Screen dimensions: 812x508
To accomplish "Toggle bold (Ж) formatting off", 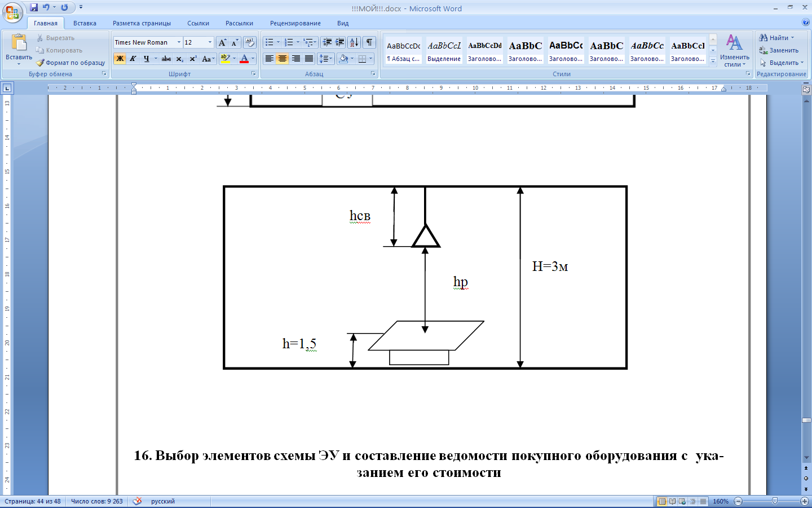I will [x=120, y=59].
